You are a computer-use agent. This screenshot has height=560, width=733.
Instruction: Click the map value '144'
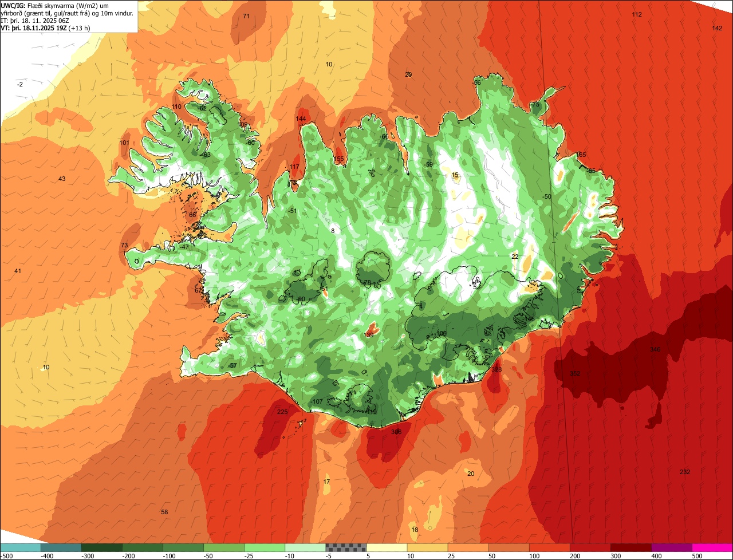click(x=301, y=119)
